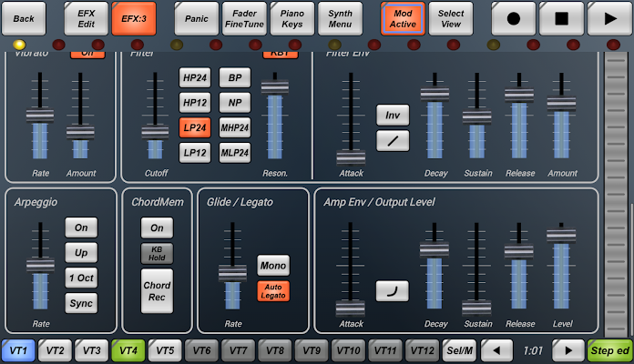Switch to the VT2 track tab
The width and height of the screenshot is (634, 364).
click(x=55, y=350)
